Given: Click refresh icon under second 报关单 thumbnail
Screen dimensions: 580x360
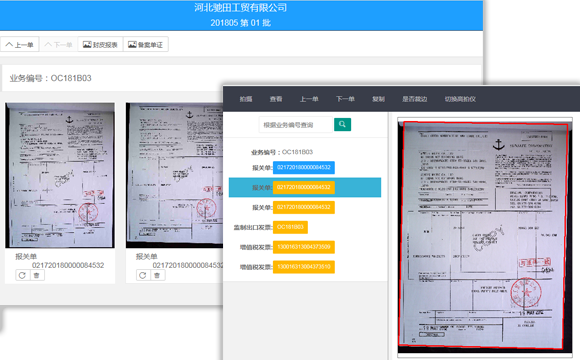Looking at the screenshot, I should [x=143, y=275].
